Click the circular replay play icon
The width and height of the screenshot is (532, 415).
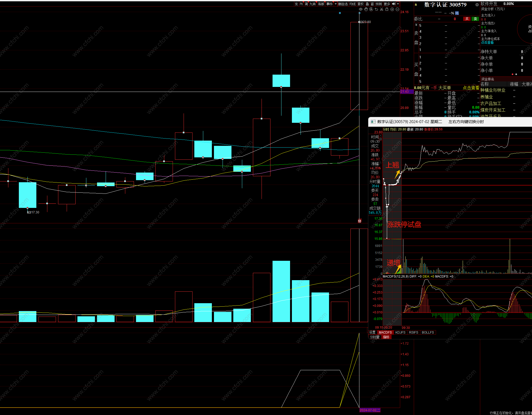click(x=371, y=9)
